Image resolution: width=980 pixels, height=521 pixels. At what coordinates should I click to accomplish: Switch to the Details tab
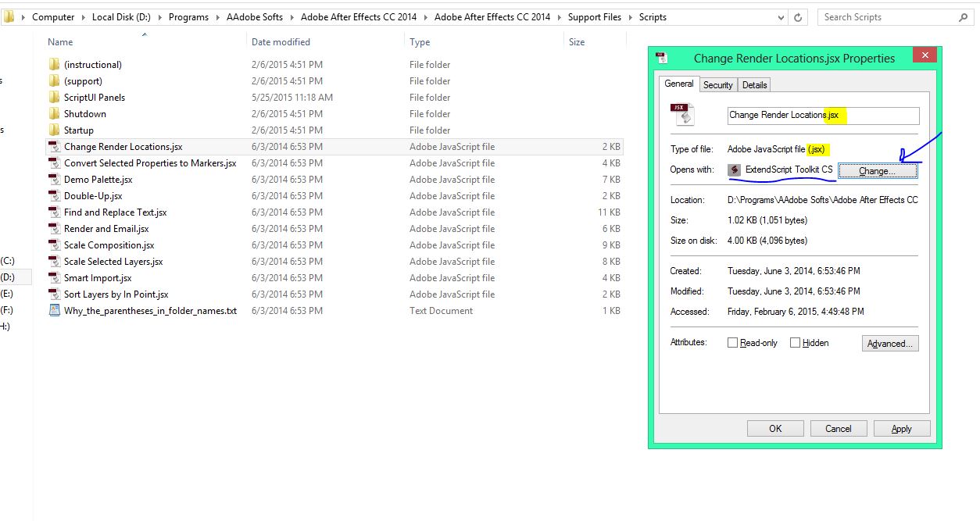pyautogui.click(x=754, y=85)
